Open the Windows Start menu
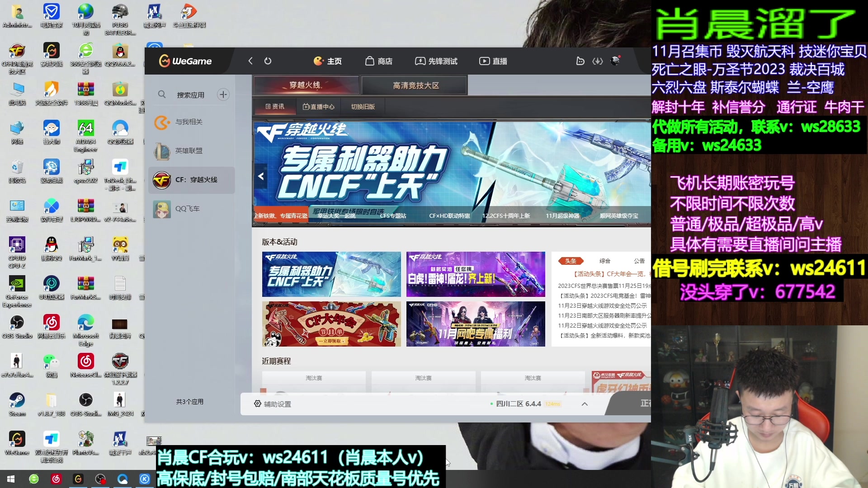Viewport: 868px width, 488px height. pyautogui.click(x=11, y=479)
